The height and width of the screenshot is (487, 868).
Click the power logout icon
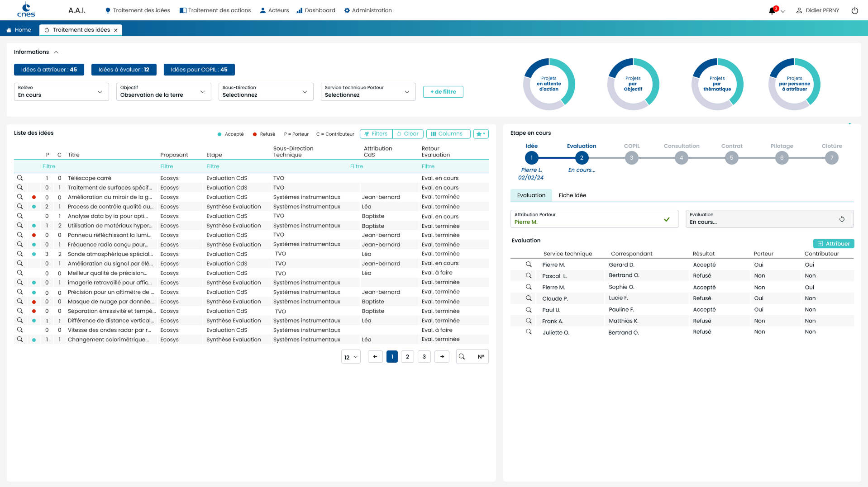click(854, 10)
